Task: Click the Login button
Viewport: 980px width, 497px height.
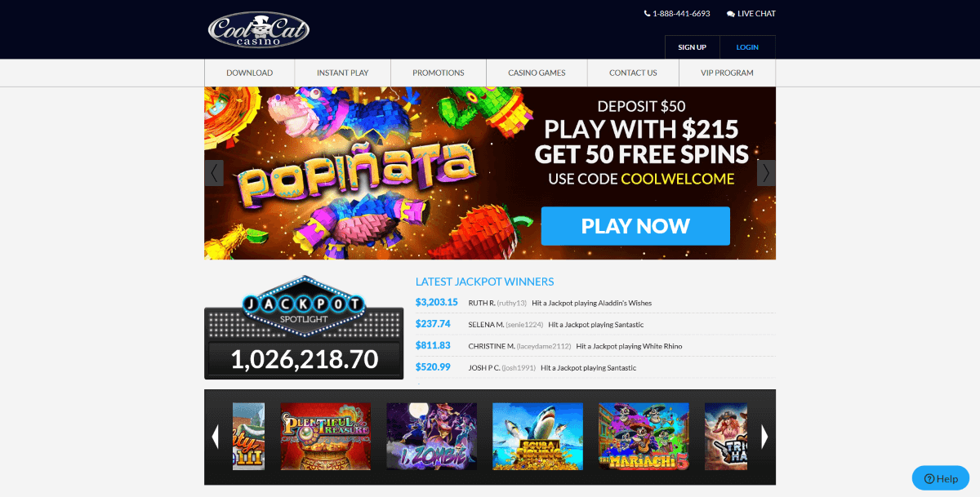Action: 747,47
